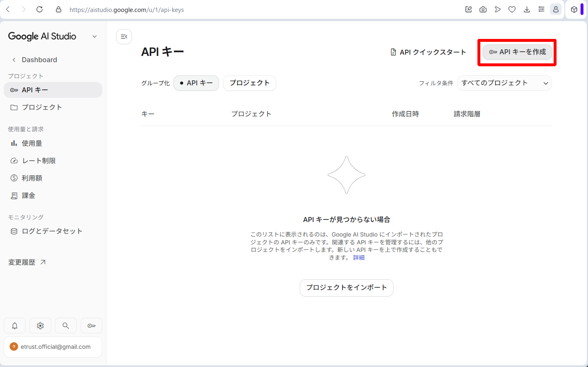Click the heart favorites icon
Viewport: 588px width, 367px height.
[512, 9]
